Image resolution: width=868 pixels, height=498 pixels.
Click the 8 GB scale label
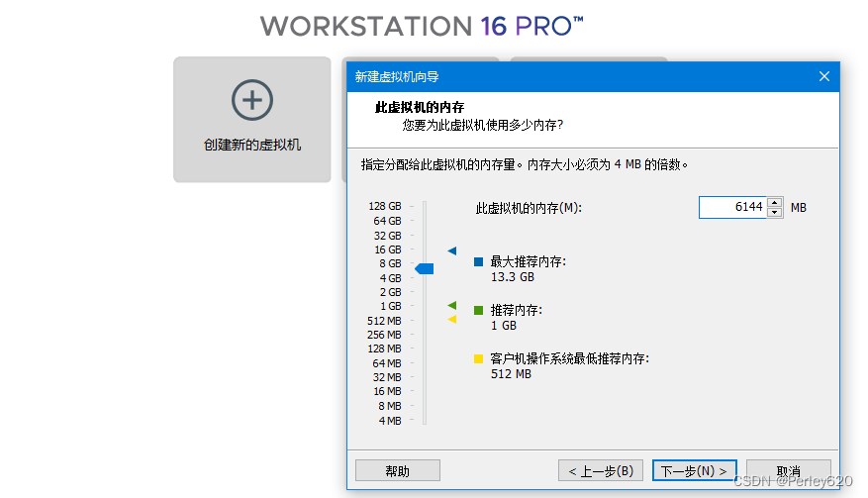point(390,263)
